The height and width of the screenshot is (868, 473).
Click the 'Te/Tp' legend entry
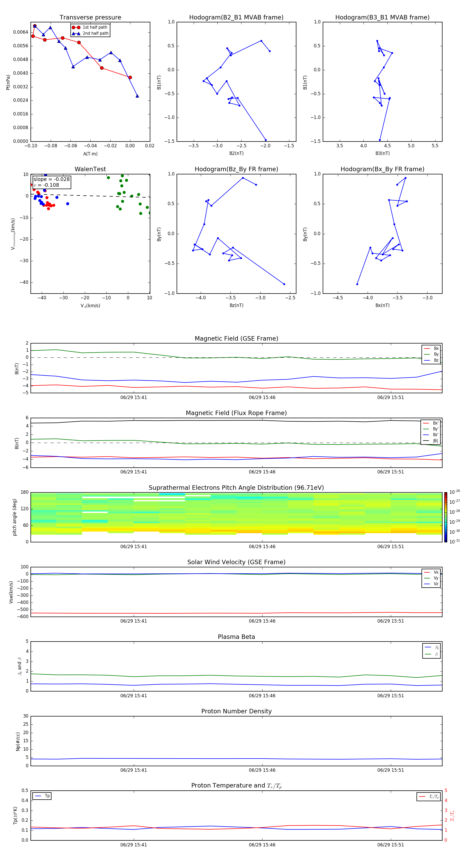coord(429,796)
